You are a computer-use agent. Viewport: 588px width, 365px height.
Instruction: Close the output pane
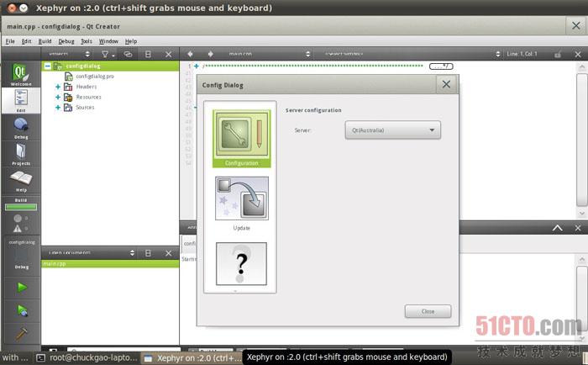pos(578,228)
